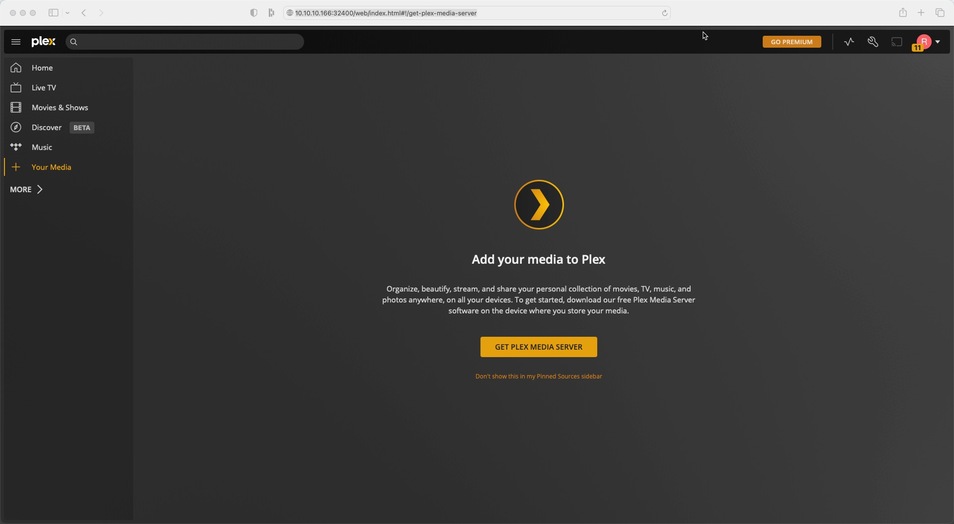Open Music in the sidebar
This screenshot has width=954, height=524.
[x=41, y=147]
